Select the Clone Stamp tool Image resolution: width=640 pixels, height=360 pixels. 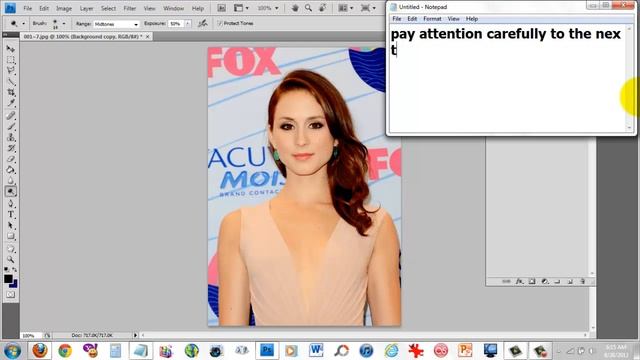tap(11, 137)
